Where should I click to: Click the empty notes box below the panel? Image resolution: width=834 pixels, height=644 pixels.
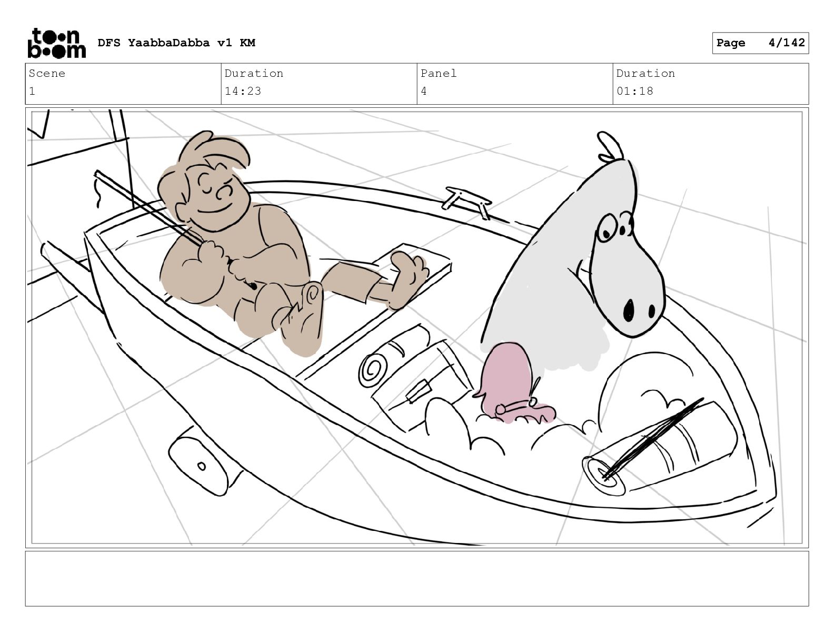[417, 578]
